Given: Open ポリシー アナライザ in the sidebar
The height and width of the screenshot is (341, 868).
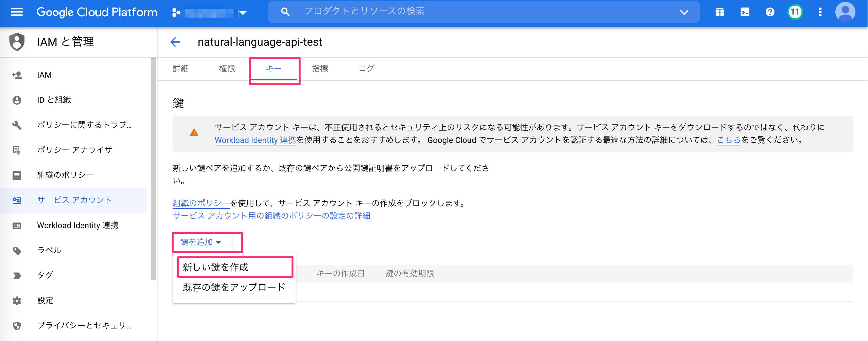Looking at the screenshot, I should click(75, 150).
